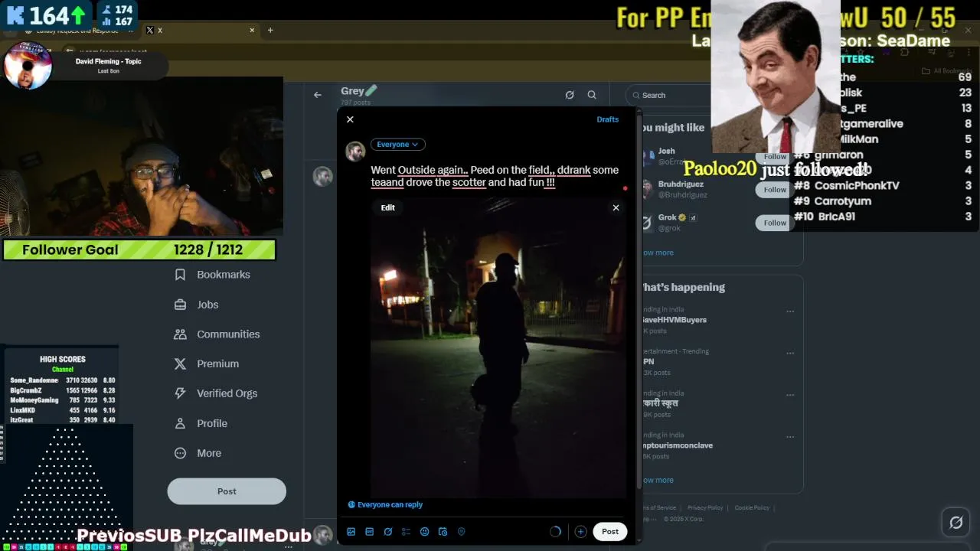Enhance post with Grok icon in composer toolbar
This screenshot has height=551, width=980.
(x=388, y=532)
